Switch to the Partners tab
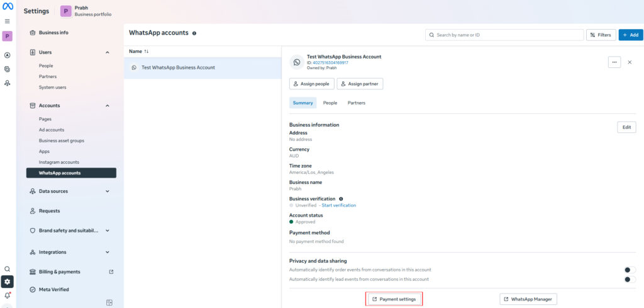This screenshot has height=308, width=644. (357, 103)
